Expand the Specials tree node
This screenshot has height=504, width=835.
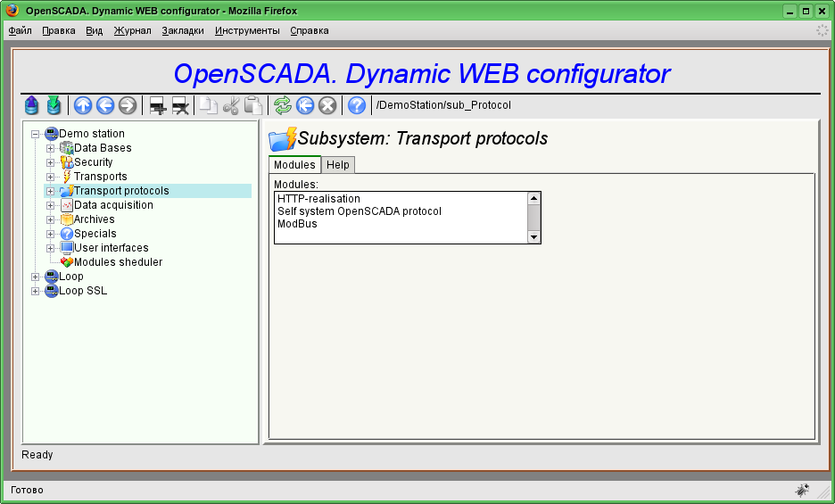coord(50,234)
